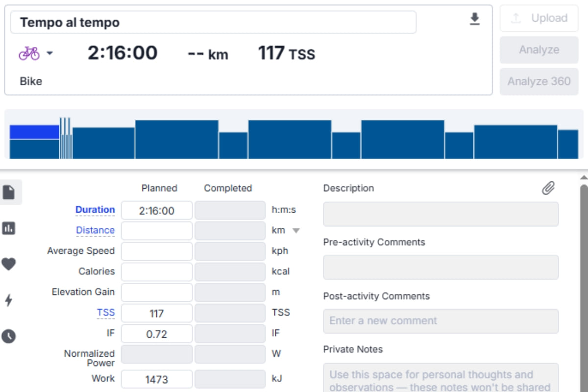Click the TSS link label
588x392 pixels.
(106, 313)
